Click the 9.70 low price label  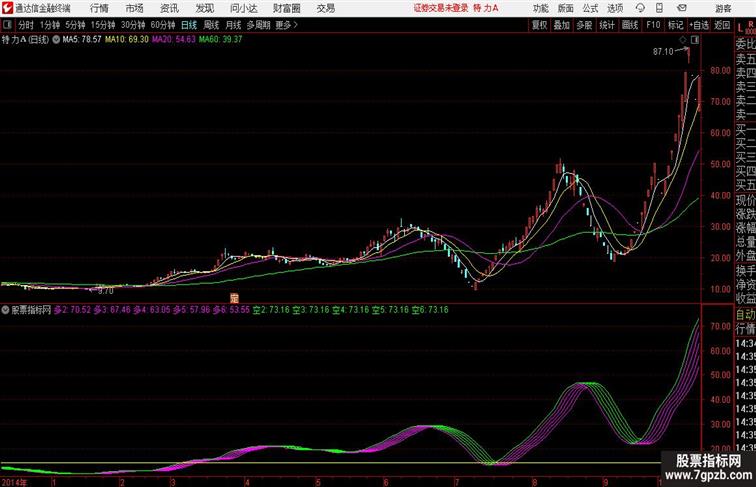[x=106, y=291]
